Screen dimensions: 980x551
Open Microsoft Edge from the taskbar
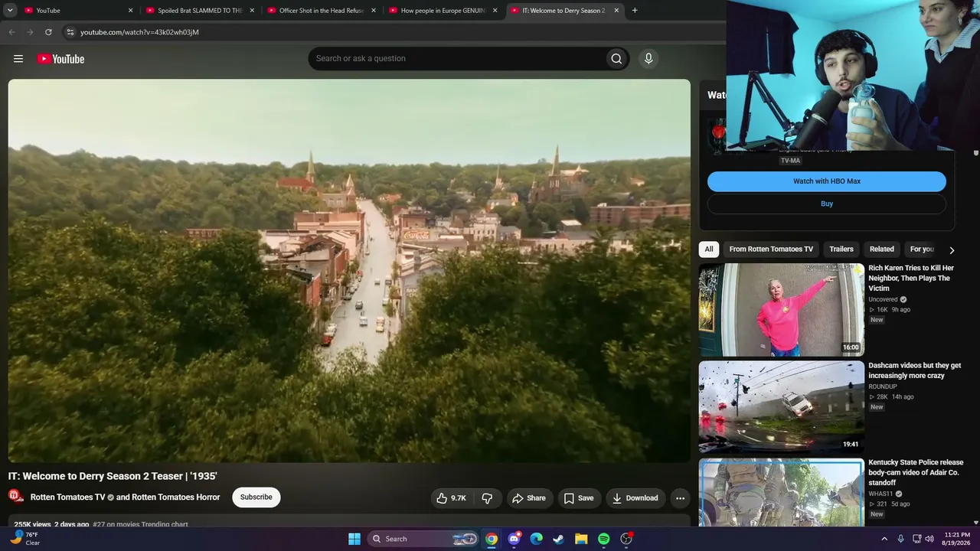click(x=537, y=539)
